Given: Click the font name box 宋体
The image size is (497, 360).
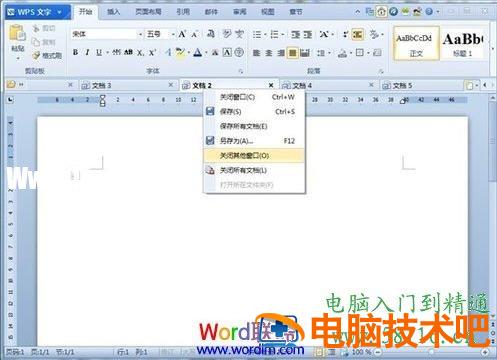Looking at the screenshot, I should click(x=104, y=34).
